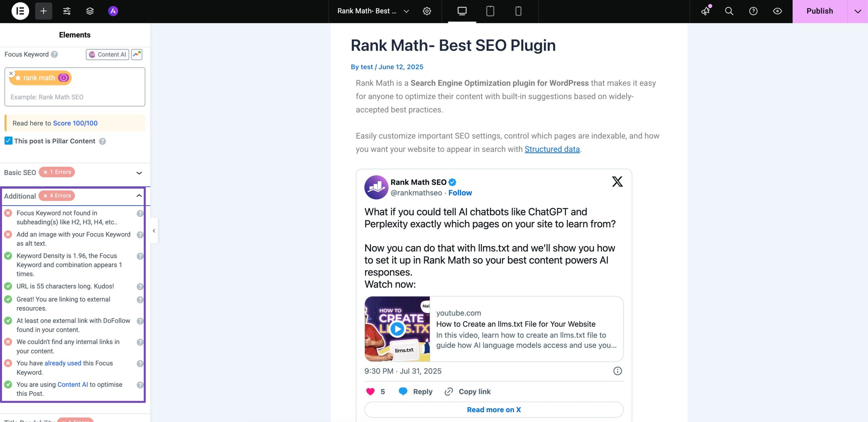Click the Content AI button
This screenshot has width=868, height=422.
[x=107, y=55]
